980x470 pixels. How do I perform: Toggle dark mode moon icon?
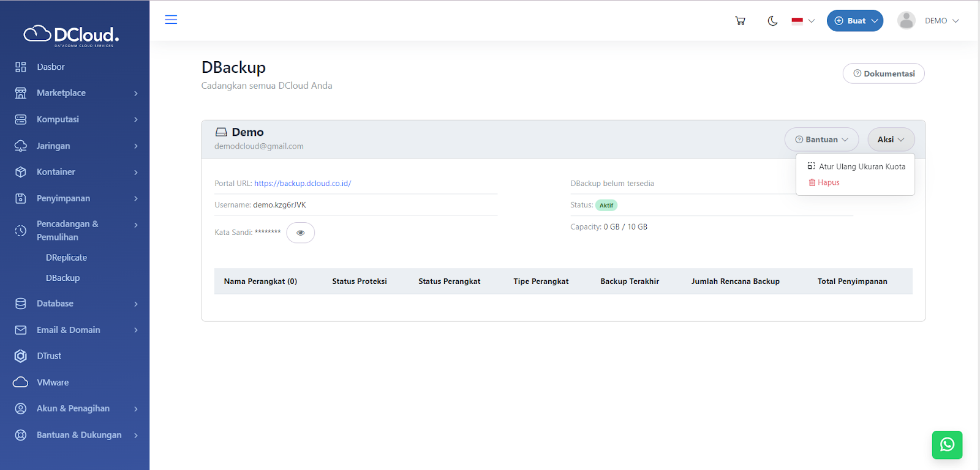coord(772,21)
